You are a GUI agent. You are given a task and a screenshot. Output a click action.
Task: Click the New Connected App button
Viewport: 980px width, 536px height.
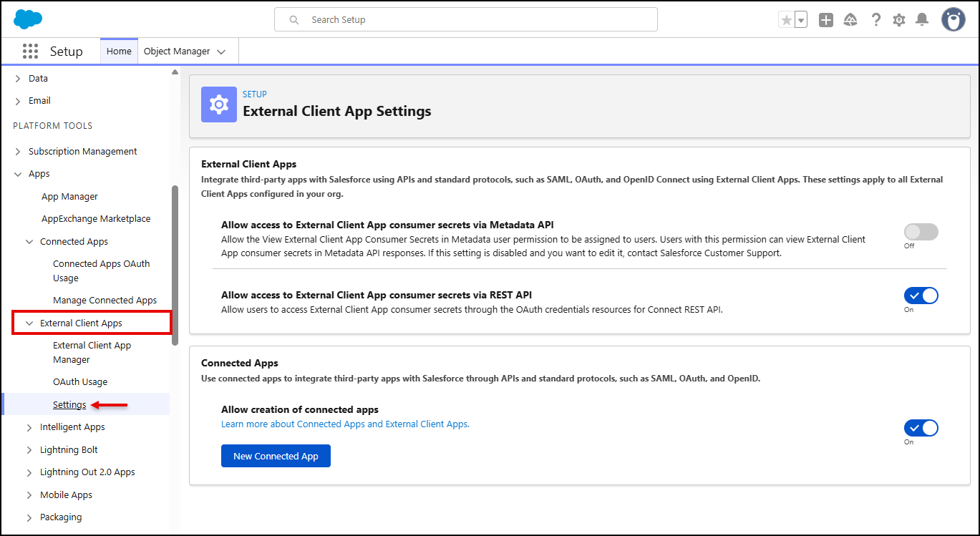[x=276, y=457]
